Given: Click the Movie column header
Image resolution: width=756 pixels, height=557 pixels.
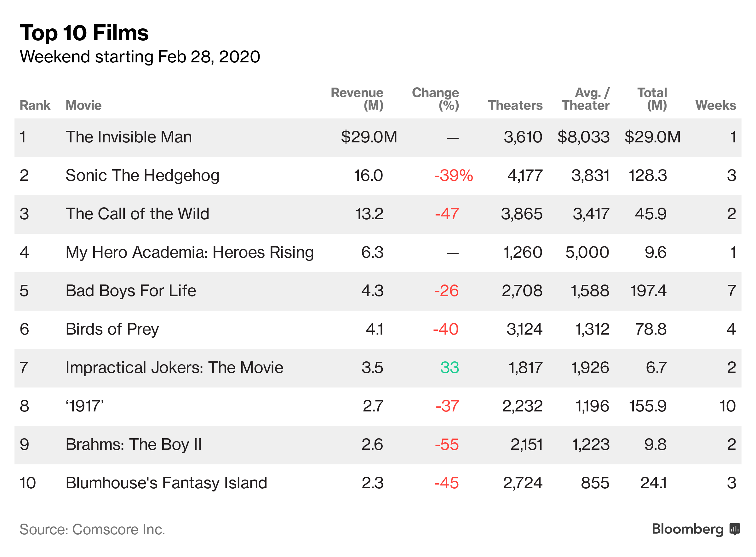Looking at the screenshot, I should coord(83,105).
